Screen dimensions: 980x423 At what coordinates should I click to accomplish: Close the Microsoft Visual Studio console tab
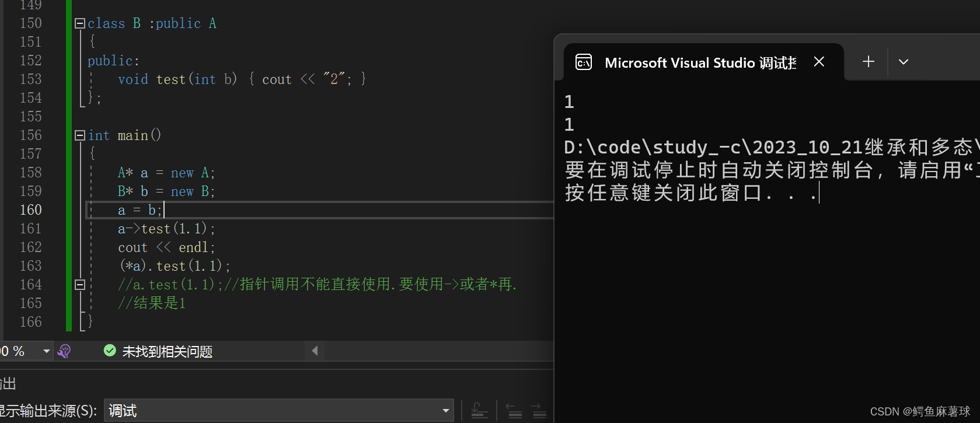pyautogui.click(x=819, y=62)
